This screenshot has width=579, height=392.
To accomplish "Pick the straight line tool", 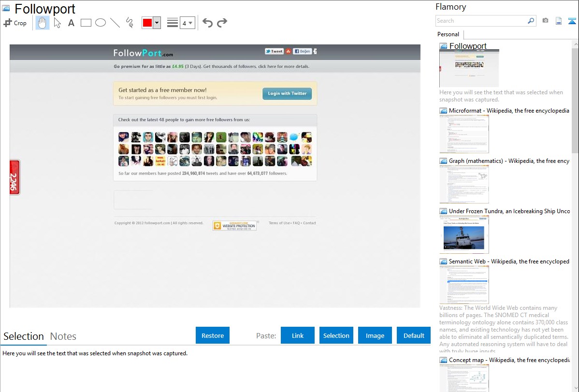I will (115, 23).
